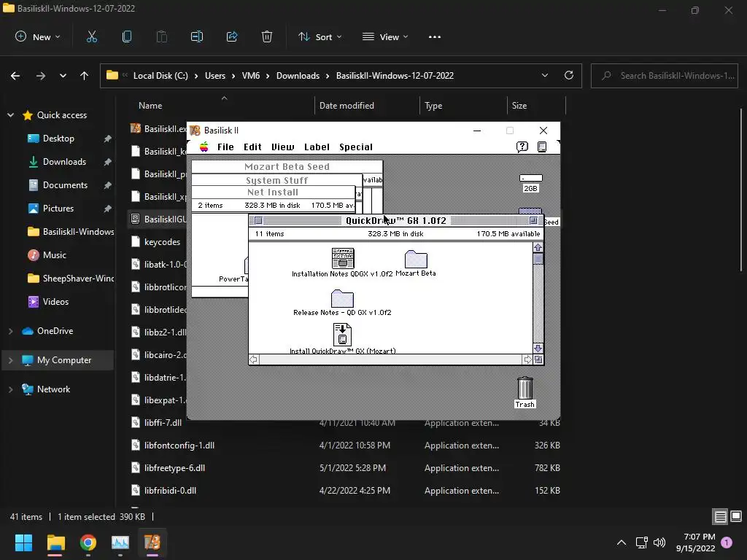Viewport: 747px width, 560px height.
Task: Click New button in File Explorer
Action: pyautogui.click(x=38, y=36)
